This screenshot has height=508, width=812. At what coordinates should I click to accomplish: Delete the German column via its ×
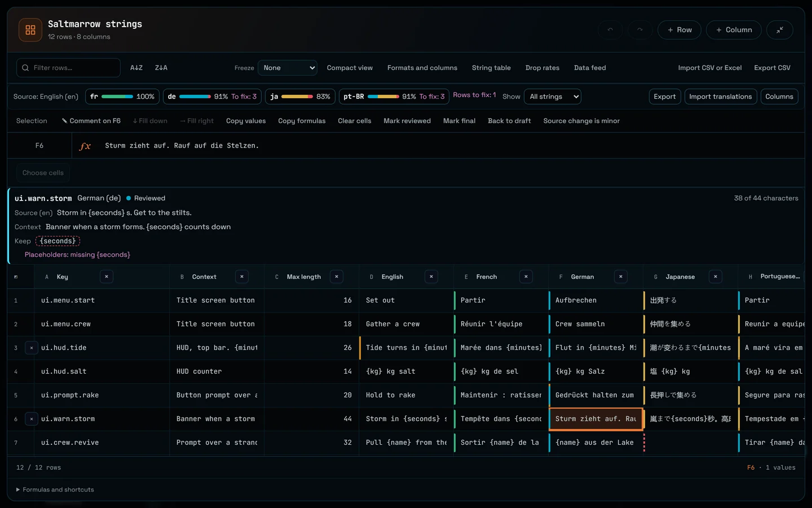tap(621, 277)
